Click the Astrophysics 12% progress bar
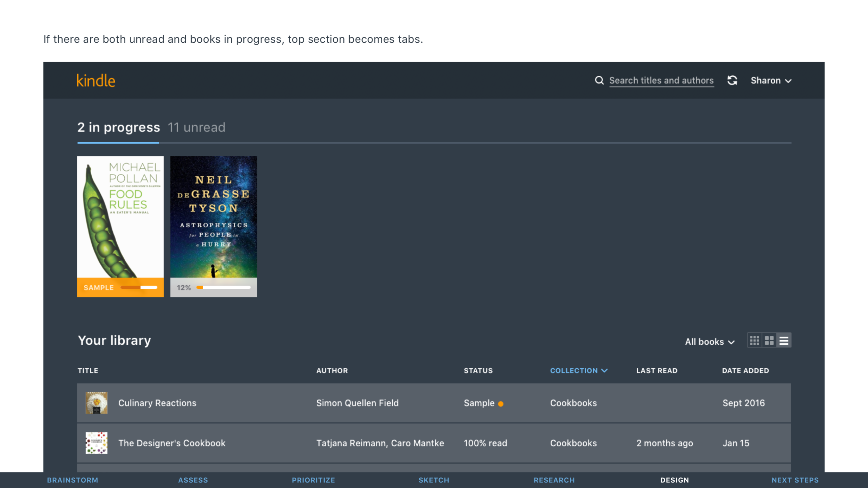This screenshot has width=868, height=488. point(224,287)
